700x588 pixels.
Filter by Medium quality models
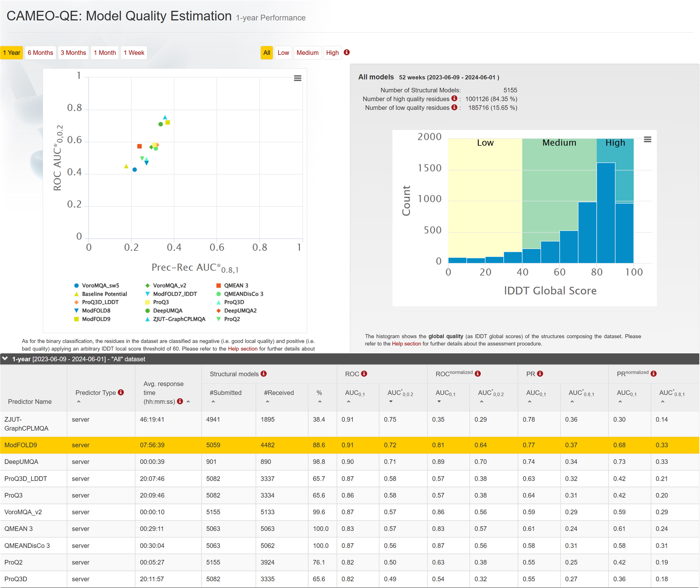click(x=307, y=53)
